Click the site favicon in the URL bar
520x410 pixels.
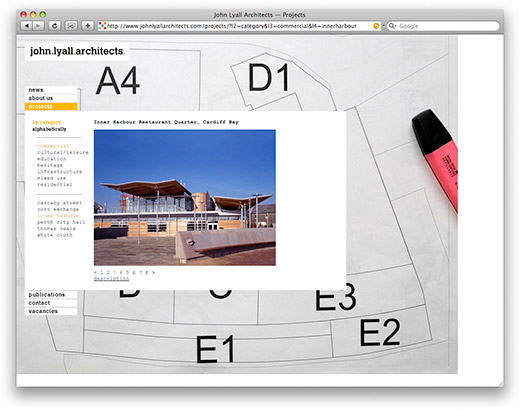(103, 26)
